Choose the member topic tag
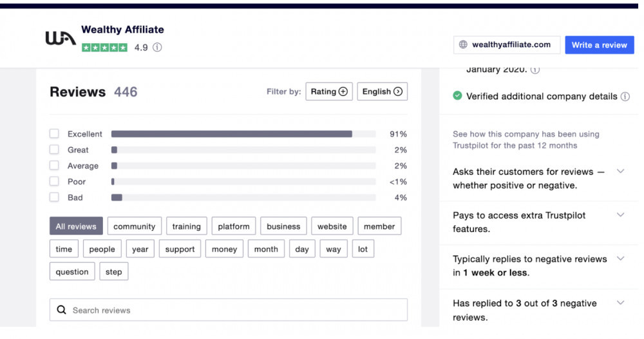 point(379,226)
